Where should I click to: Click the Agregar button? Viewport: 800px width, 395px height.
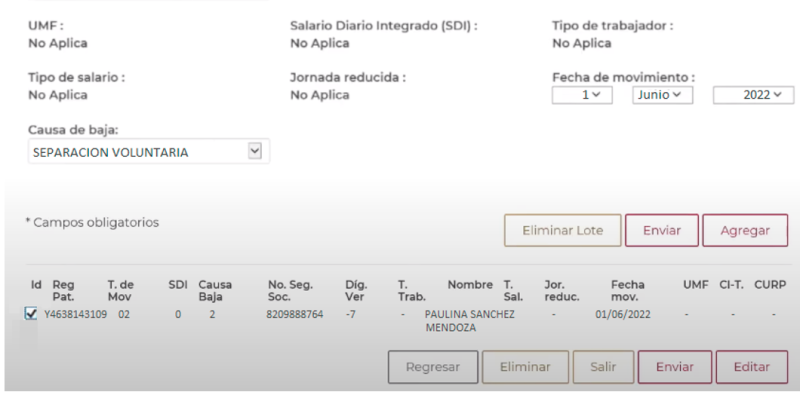[745, 230]
